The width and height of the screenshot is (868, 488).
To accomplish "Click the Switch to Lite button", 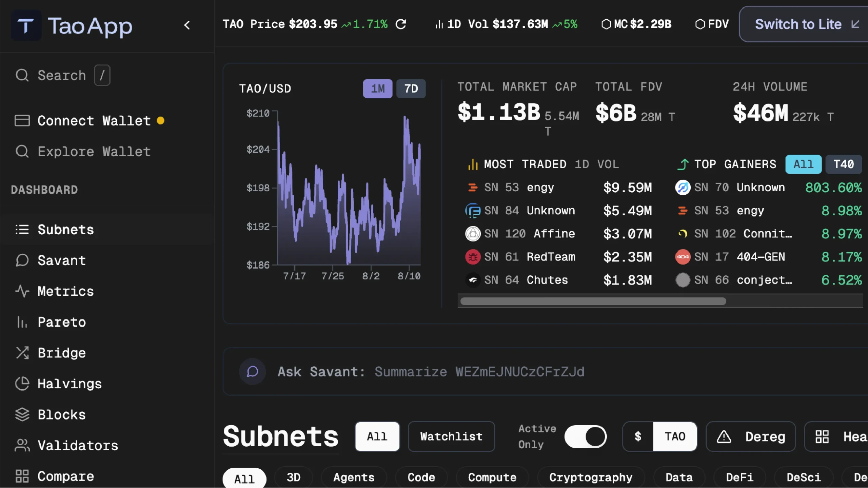I will pyautogui.click(x=804, y=24).
